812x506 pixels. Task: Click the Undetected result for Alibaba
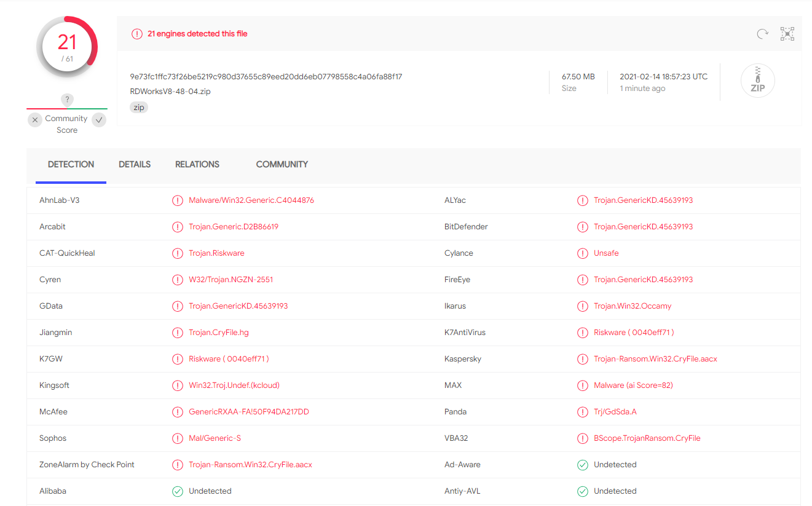(x=210, y=491)
